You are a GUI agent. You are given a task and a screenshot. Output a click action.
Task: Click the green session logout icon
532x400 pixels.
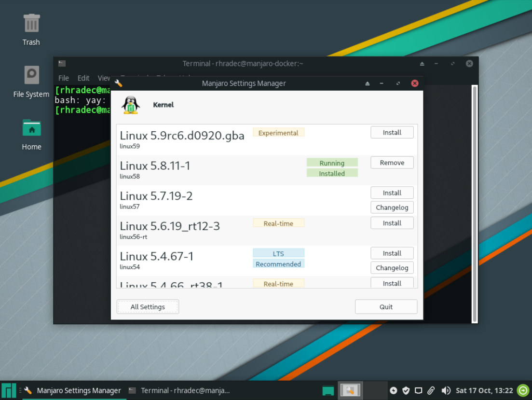point(523,390)
